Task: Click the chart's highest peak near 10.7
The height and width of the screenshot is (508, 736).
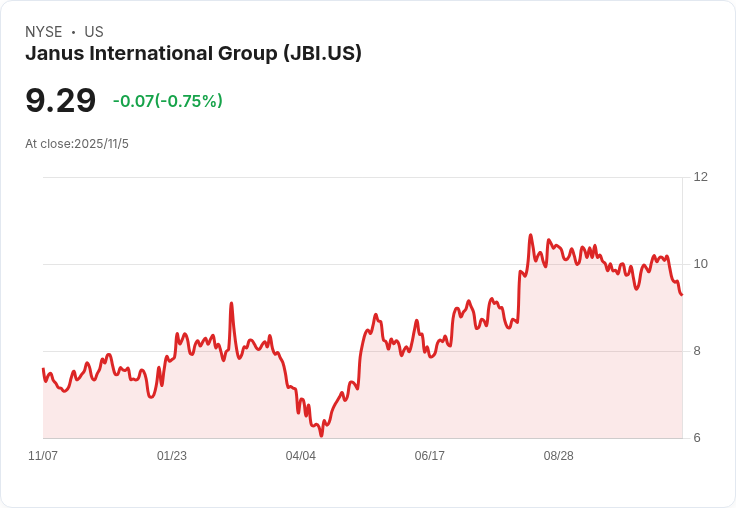Action: coord(530,235)
